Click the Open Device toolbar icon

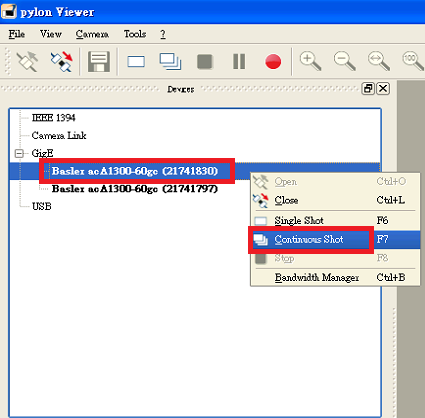tap(27, 61)
